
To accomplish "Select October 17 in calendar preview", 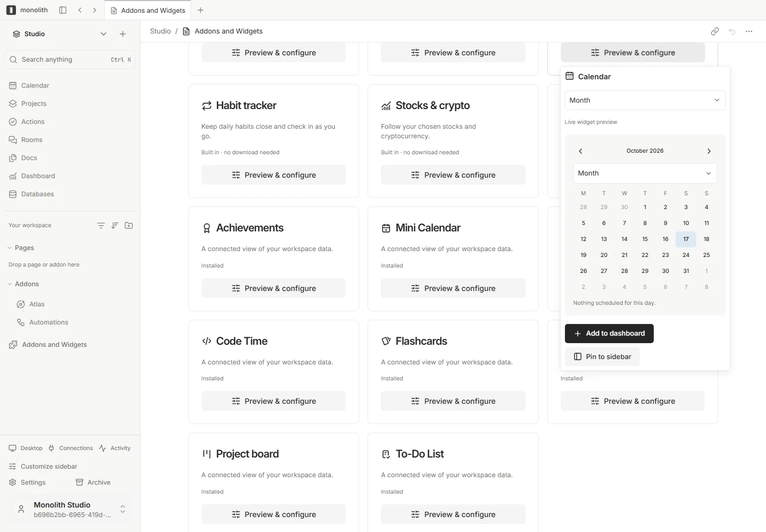I will [x=686, y=239].
